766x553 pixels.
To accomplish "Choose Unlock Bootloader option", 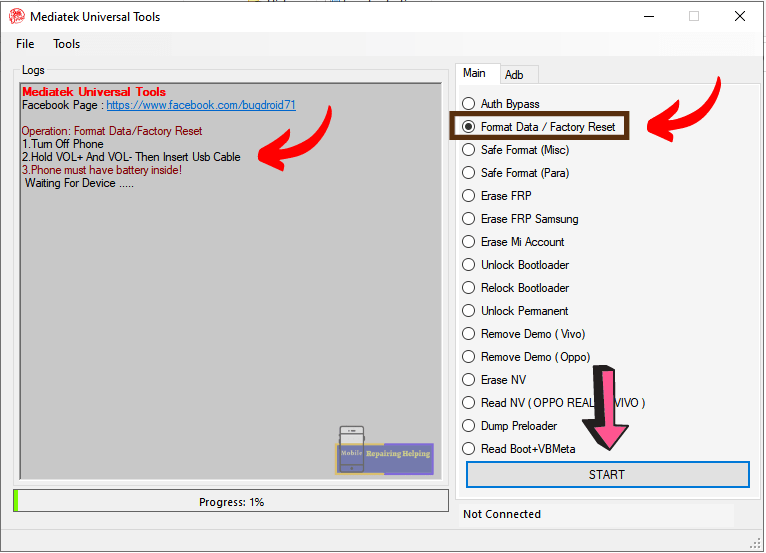I will [515, 265].
